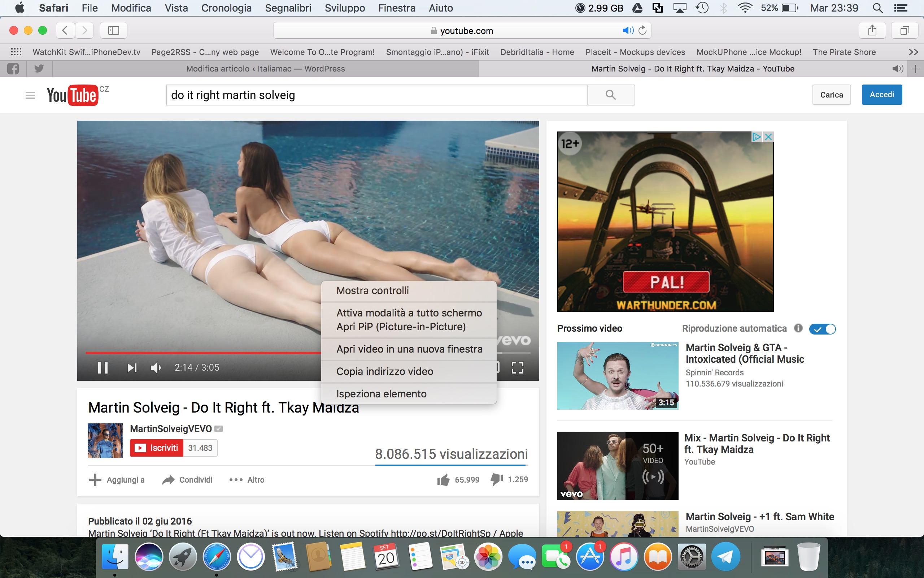Focus the YouTube search input
Screen dimensions: 924x578
tap(376, 95)
